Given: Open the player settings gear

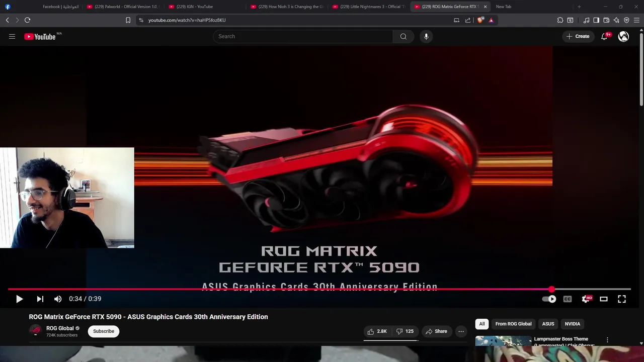Looking at the screenshot, I should (x=586, y=299).
